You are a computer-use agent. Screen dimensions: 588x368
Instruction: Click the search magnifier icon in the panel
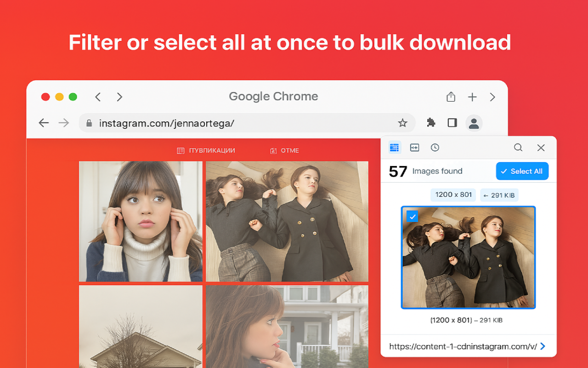point(518,147)
